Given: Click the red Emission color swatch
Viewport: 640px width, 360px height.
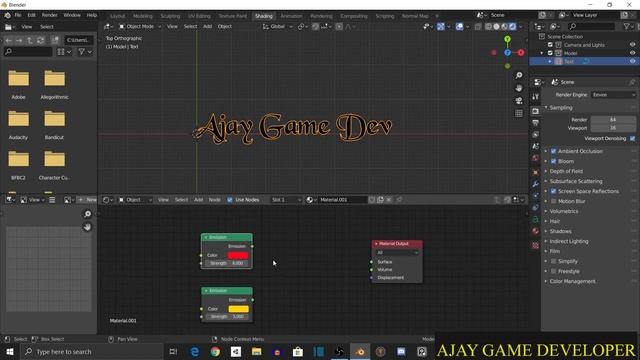Looking at the screenshot, I should [238, 255].
